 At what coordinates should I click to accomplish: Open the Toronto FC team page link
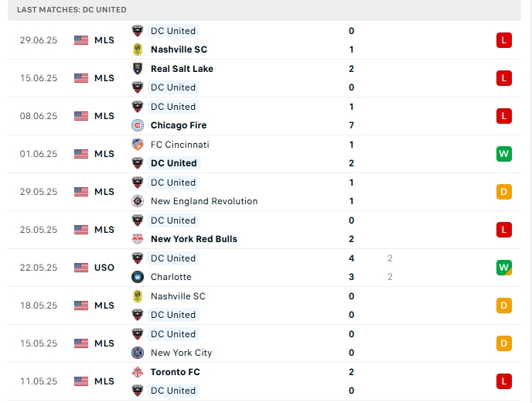click(x=175, y=372)
